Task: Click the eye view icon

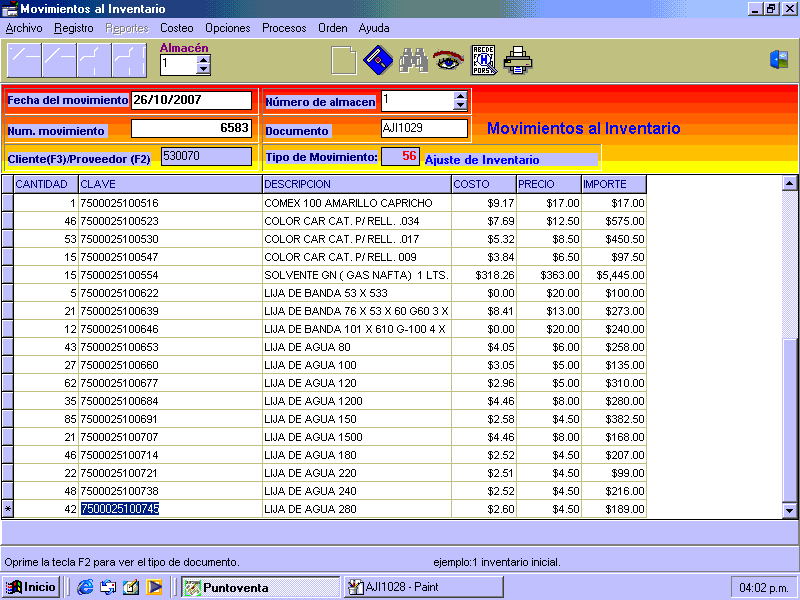Action: pos(447,61)
